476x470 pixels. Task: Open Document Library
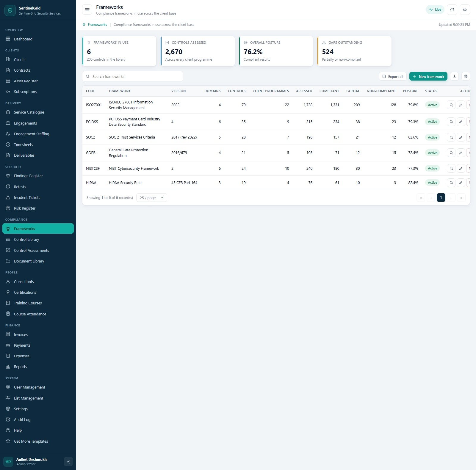(38, 261)
